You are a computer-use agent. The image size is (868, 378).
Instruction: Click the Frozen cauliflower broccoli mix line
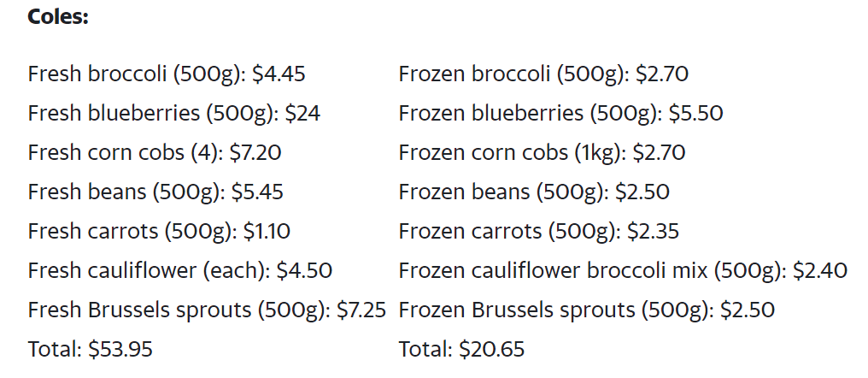623,270
